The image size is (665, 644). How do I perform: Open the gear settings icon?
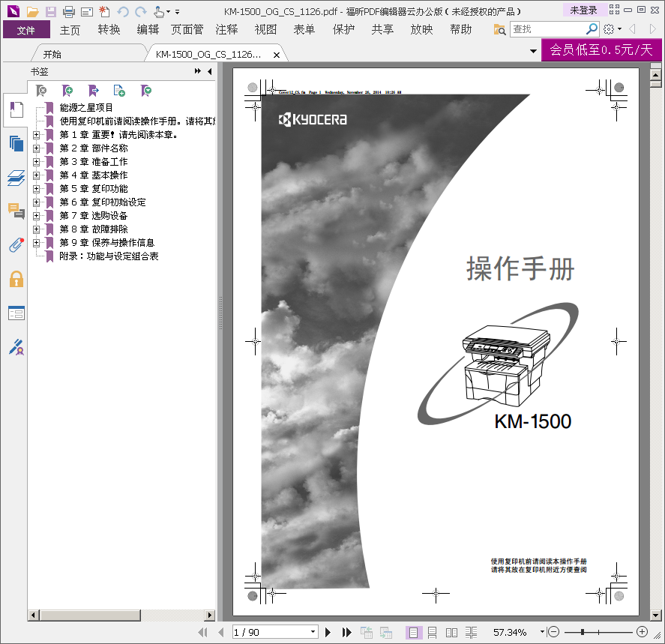(x=609, y=28)
